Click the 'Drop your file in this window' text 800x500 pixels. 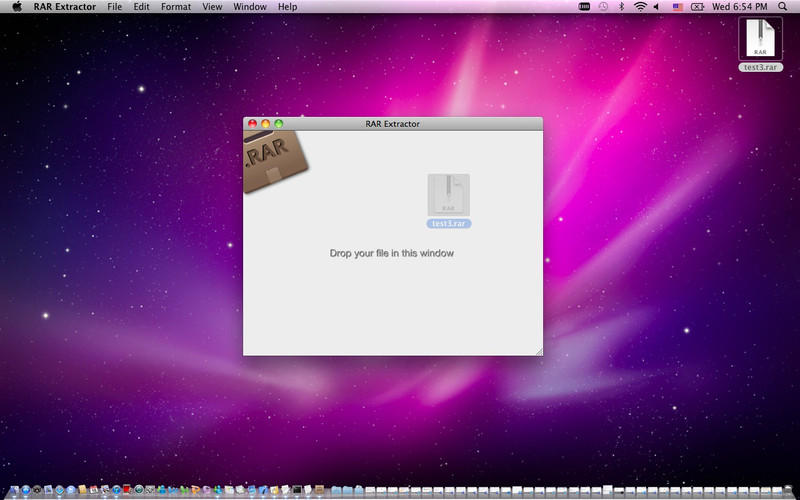point(392,253)
